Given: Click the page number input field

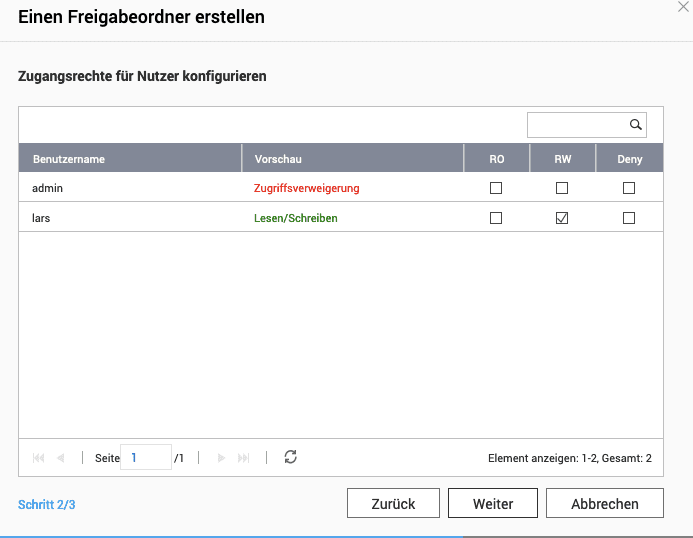Looking at the screenshot, I should coord(146,457).
